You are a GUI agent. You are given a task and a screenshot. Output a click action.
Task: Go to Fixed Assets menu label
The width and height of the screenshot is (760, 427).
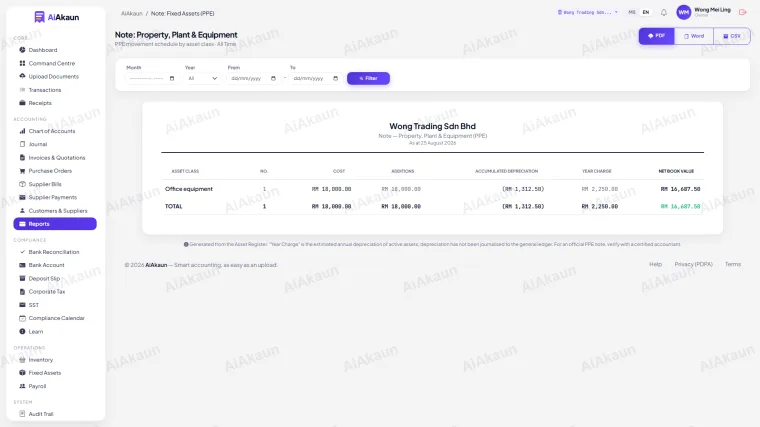click(45, 373)
